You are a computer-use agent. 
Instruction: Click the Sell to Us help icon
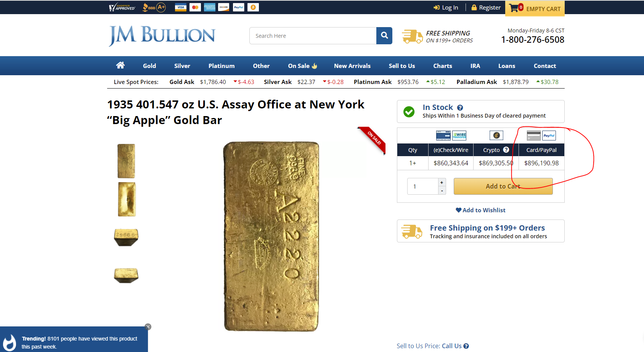pyautogui.click(x=466, y=346)
